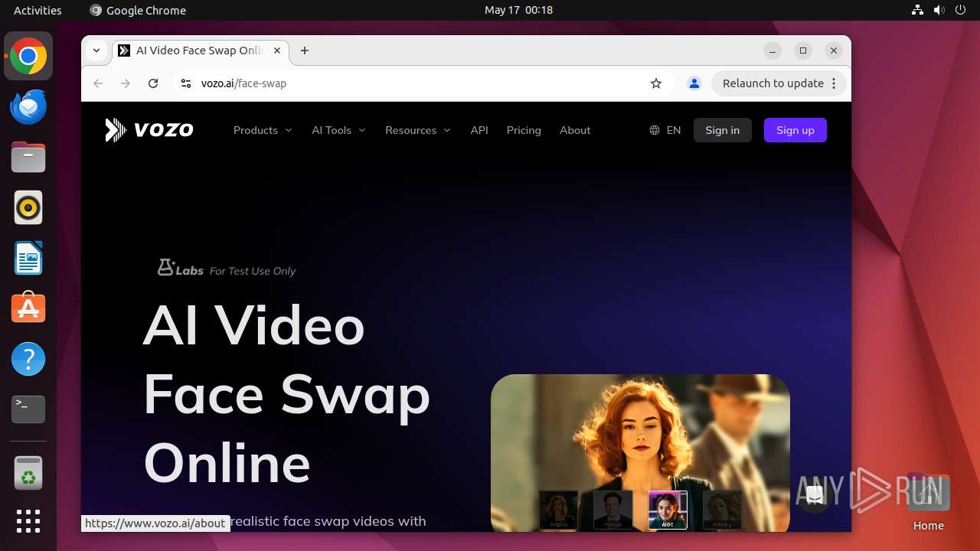Open network status icon in top bar
This screenshot has width=980, height=551.
(918, 10)
